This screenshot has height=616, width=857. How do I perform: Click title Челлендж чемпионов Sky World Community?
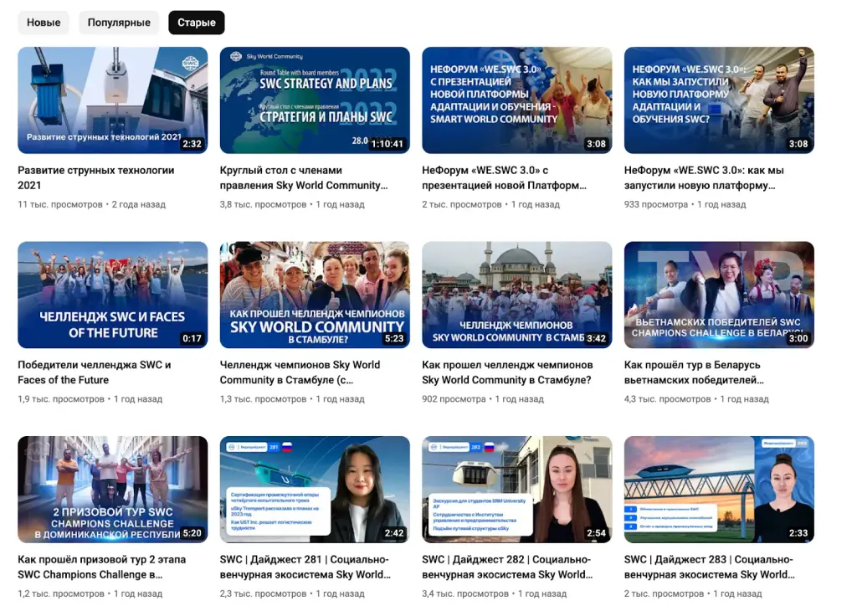tap(300, 372)
